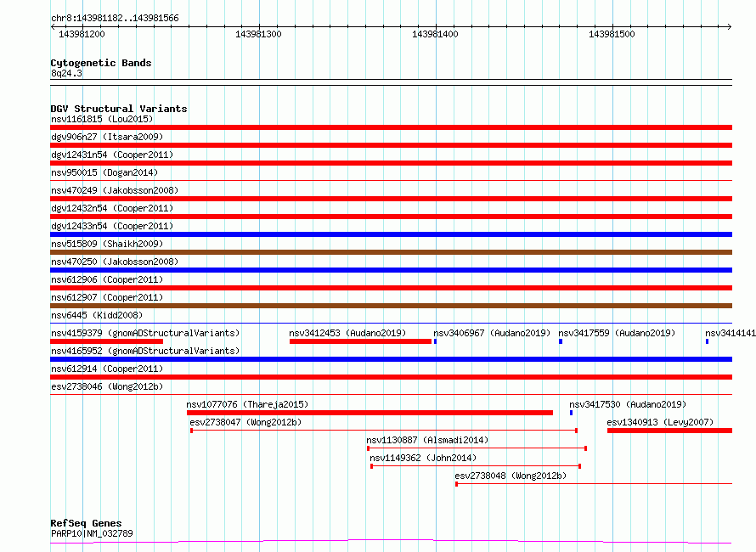Click the DGV Structural Variants track title

[118, 109]
